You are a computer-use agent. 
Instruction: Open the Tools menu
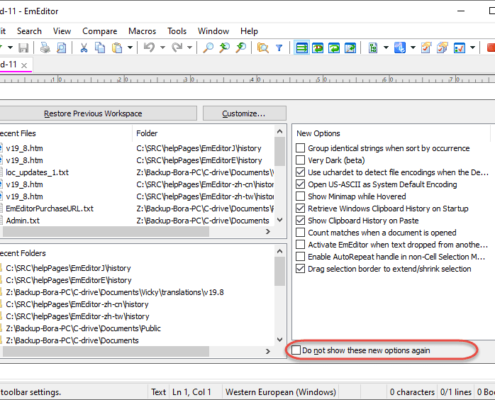(x=177, y=31)
